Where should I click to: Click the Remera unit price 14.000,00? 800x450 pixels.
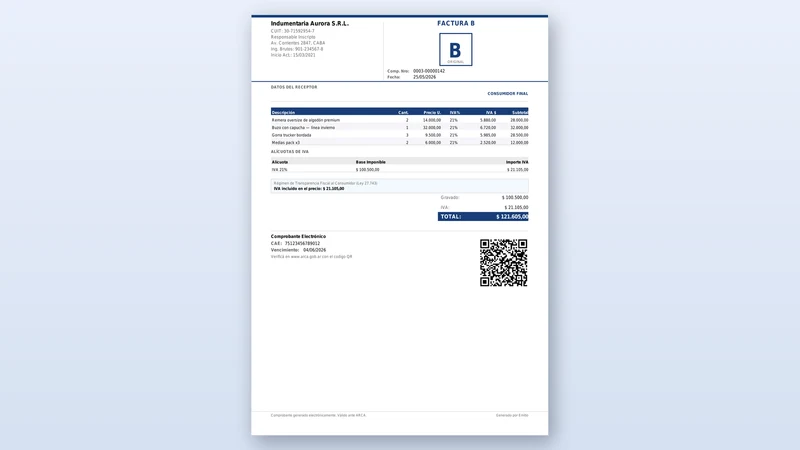432,120
